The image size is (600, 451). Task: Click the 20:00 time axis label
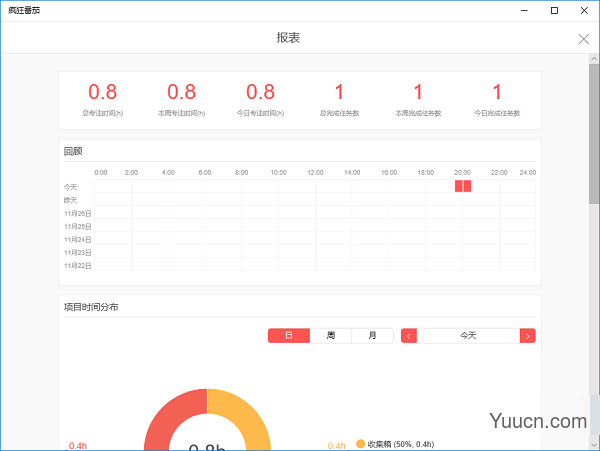[x=462, y=173]
